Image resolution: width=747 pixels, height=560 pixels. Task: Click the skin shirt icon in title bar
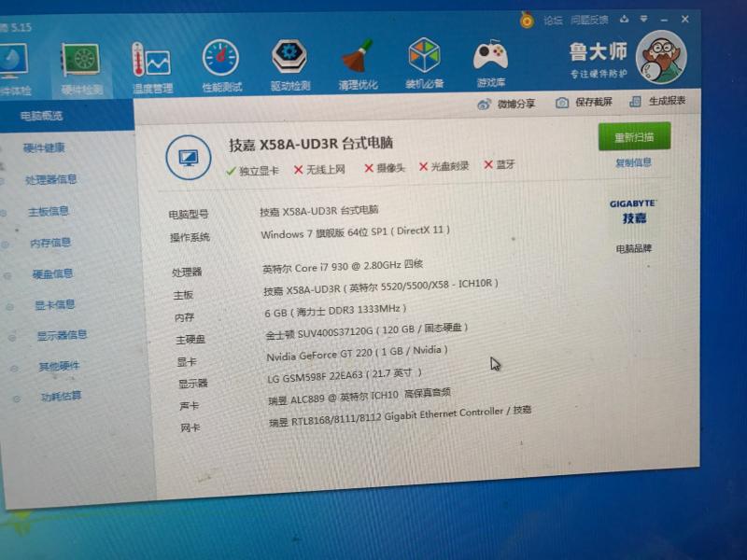625,19
